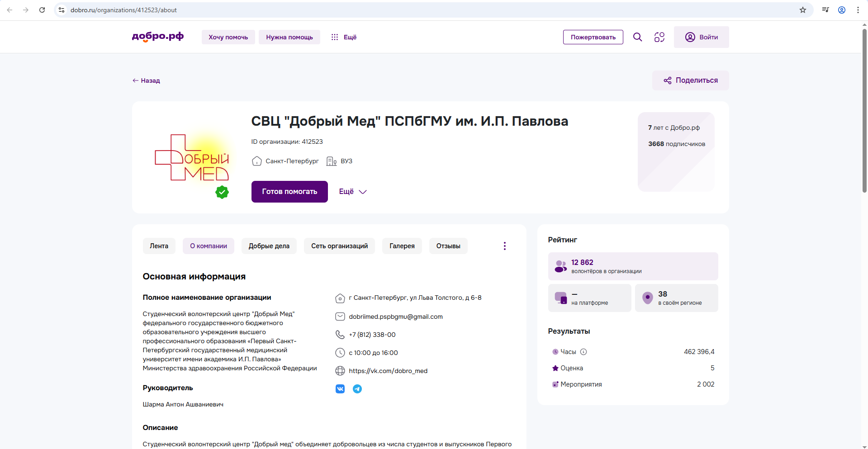
Task: Open the Ещё menu in the top navigation
Action: point(344,37)
